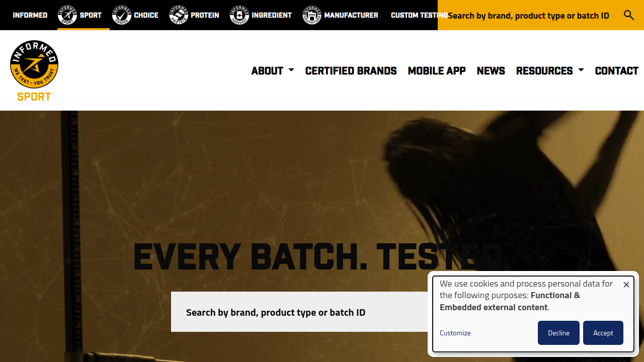Image resolution: width=644 pixels, height=362 pixels.
Task: Click the Sport badge icon in top bar
Action: tap(67, 15)
